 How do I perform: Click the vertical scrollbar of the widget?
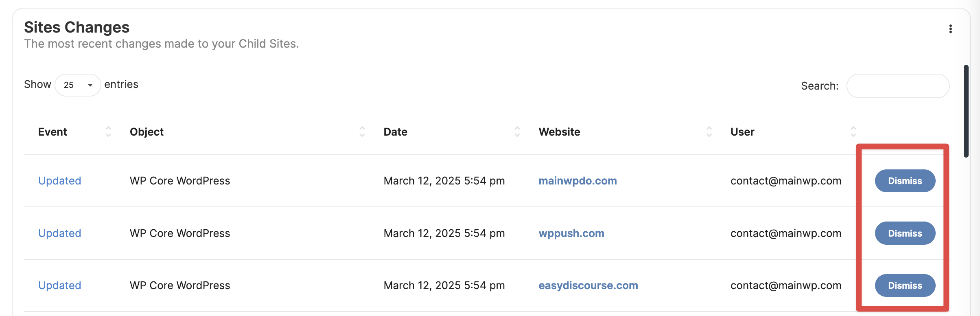tap(966, 111)
